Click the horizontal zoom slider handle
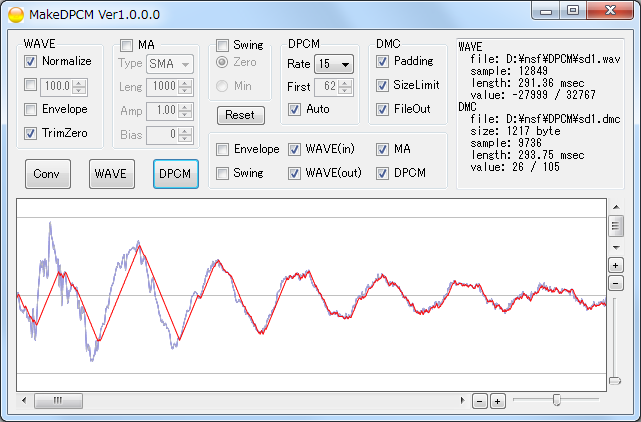This screenshot has width=641, height=422. 556,400
